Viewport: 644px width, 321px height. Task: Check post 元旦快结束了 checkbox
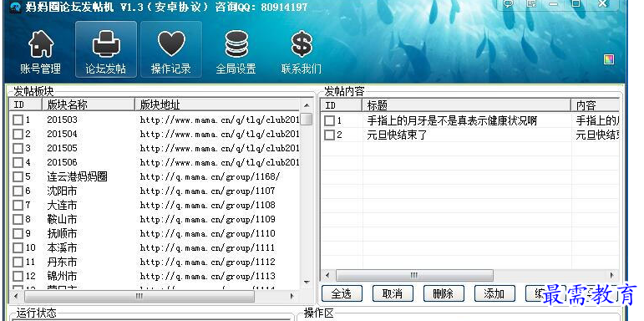click(329, 135)
